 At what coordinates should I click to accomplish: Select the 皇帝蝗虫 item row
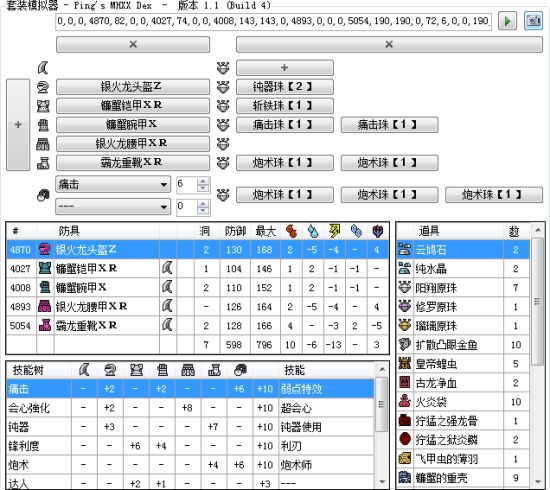click(463, 363)
